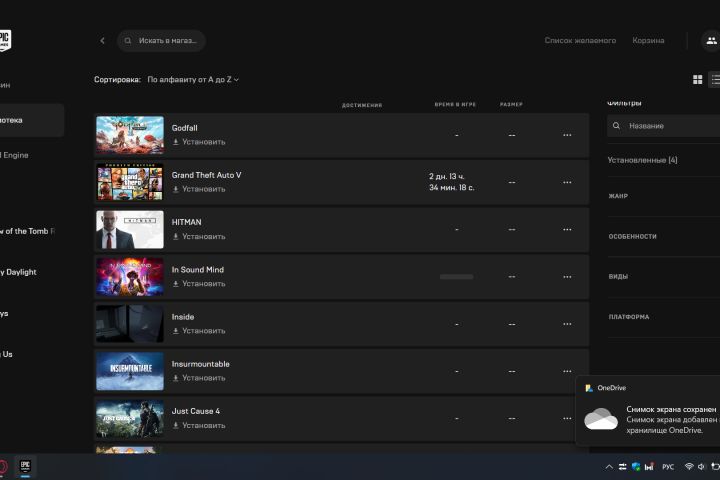
Task: Click the Grand Theft Auto V cover thumbnail
Action: pos(130,182)
